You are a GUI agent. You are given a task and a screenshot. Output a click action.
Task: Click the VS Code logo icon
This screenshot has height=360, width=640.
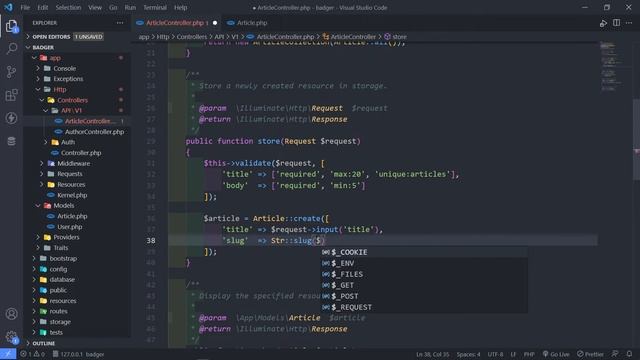pyautogui.click(x=8, y=7)
